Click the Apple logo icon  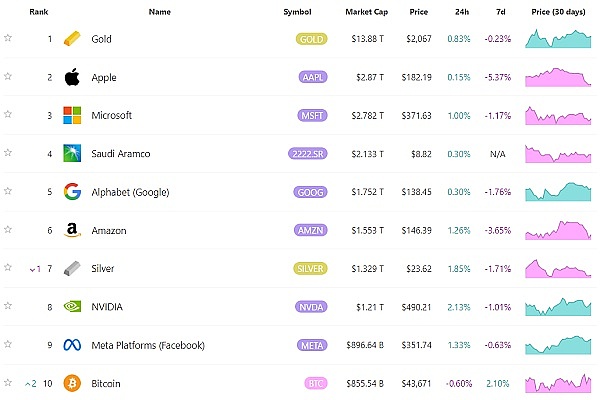point(72,77)
